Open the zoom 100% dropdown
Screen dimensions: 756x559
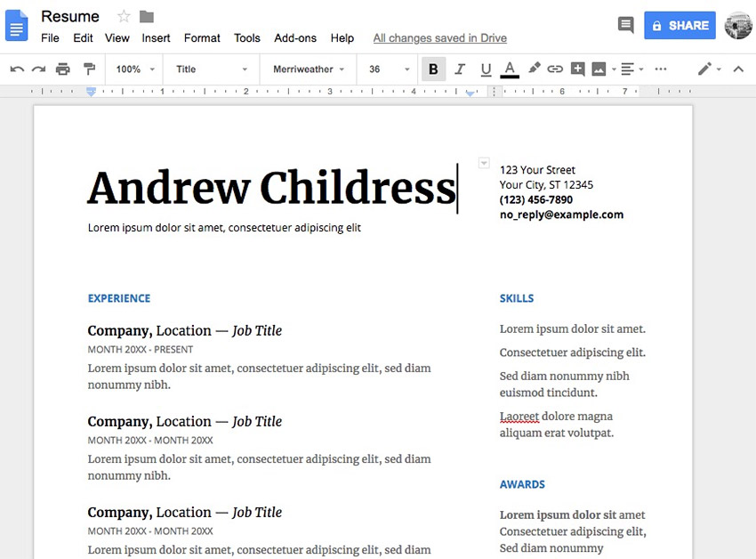(134, 69)
